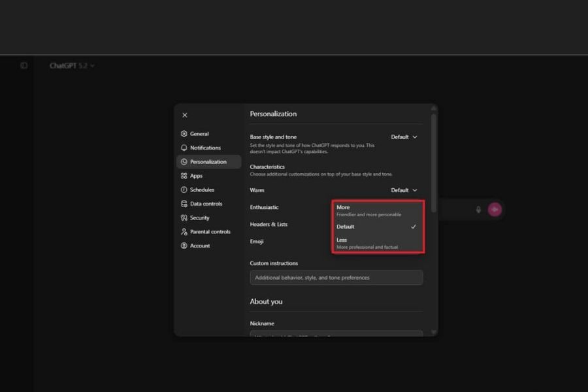The image size is (588, 392).
Task: Click the Notifications bell icon
Action: coord(184,148)
